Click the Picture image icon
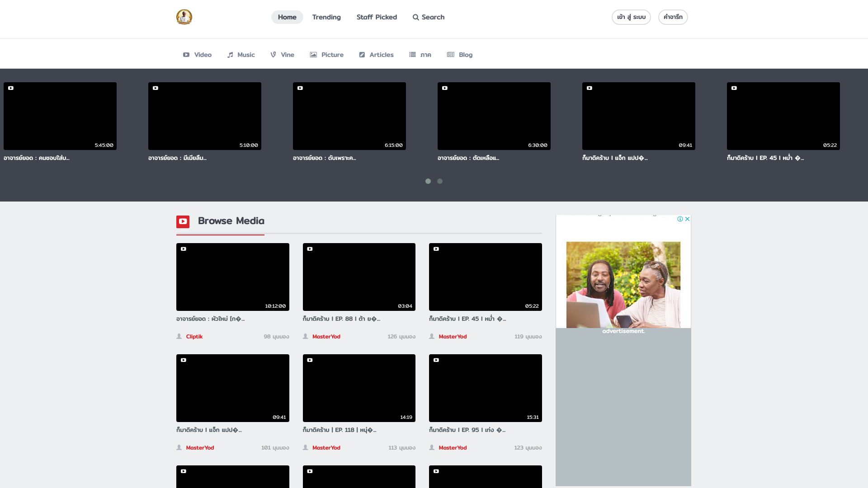The image size is (868, 488). pos(313,55)
